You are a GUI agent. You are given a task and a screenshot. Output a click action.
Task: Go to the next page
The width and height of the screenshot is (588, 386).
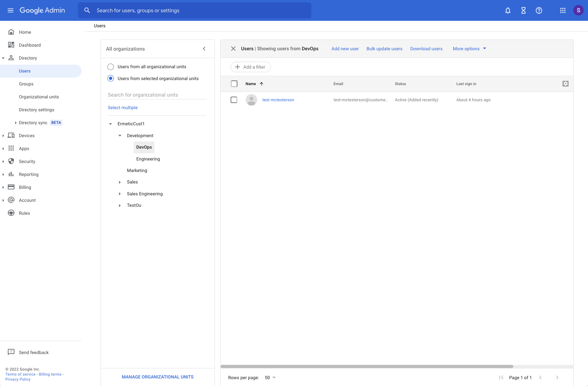[557, 377]
